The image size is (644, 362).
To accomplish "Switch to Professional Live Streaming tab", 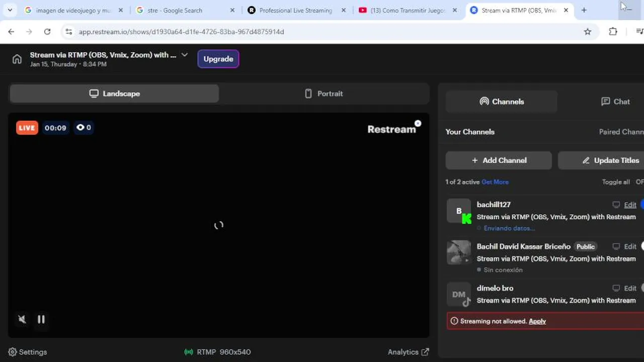I will pos(296,10).
